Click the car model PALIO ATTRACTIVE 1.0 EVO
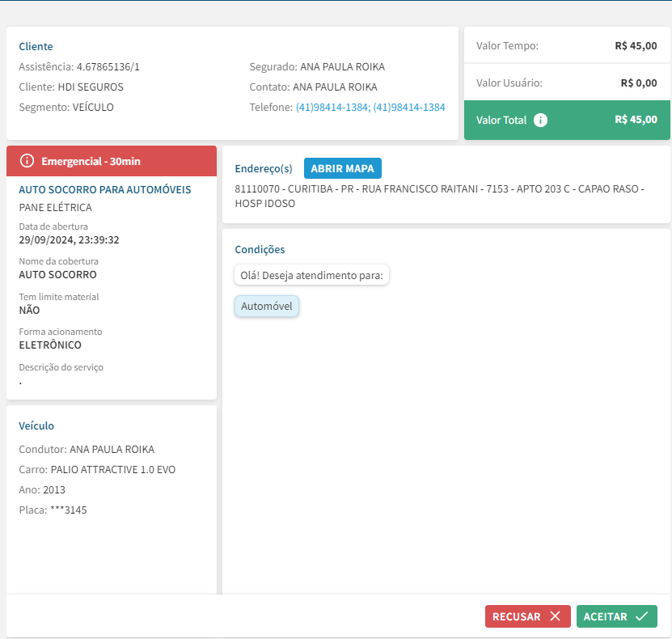 (112, 469)
